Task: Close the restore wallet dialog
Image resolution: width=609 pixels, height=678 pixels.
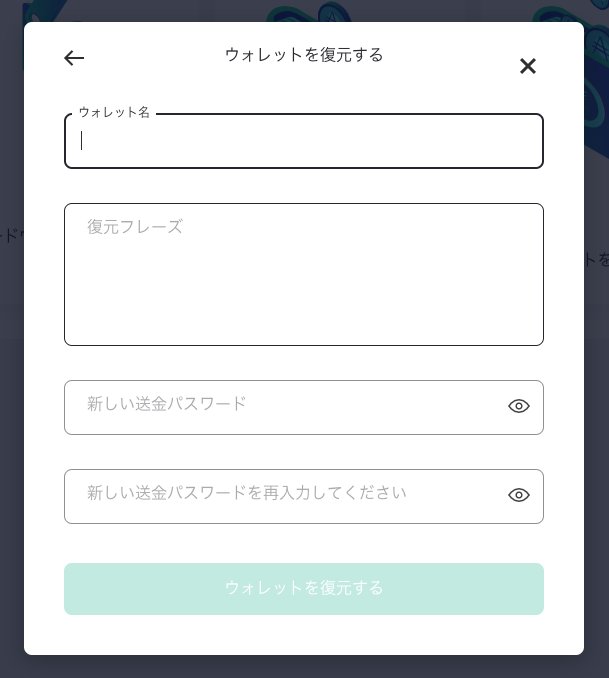Action: tap(528, 66)
